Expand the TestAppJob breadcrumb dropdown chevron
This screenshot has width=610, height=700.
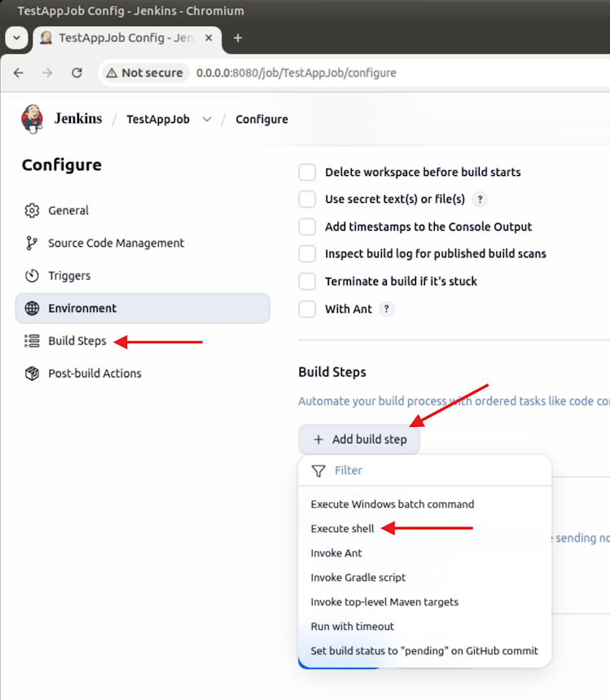(x=207, y=119)
